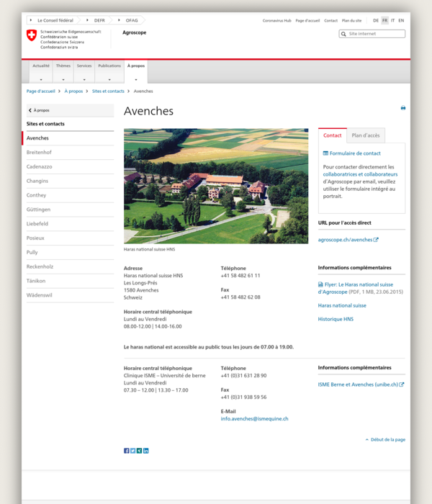Screen dimensions: 432x504
Task: Click Sites et contacts breadcrumb
Action: [108, 91]
